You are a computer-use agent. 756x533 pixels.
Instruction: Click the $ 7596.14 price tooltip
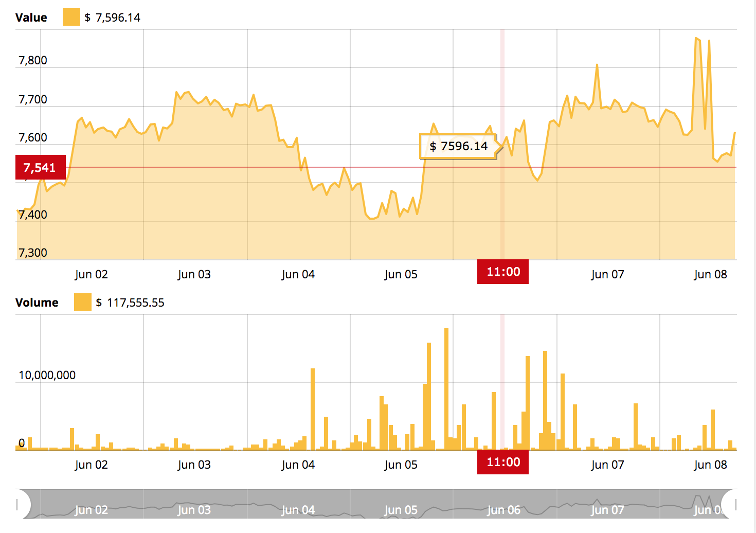[458, 146]
